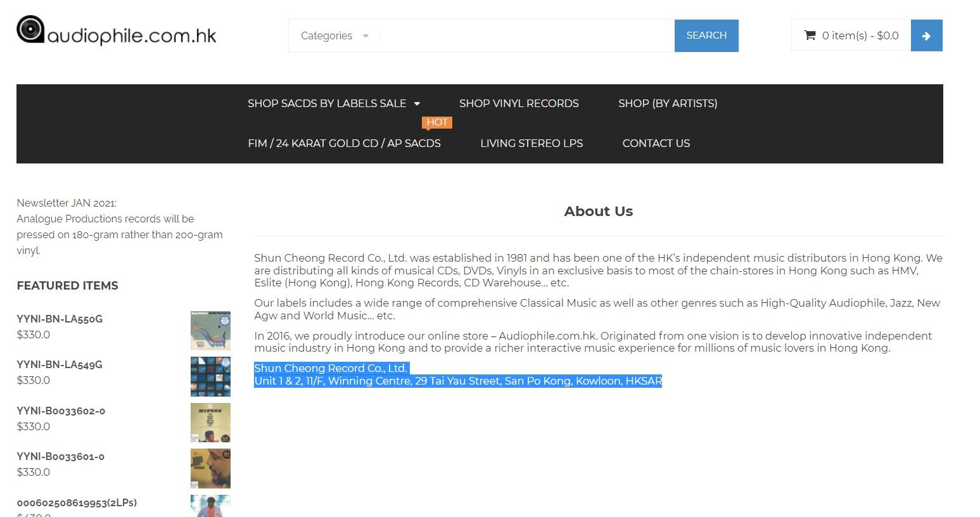Click the shopping cart icon

[809, 35]
